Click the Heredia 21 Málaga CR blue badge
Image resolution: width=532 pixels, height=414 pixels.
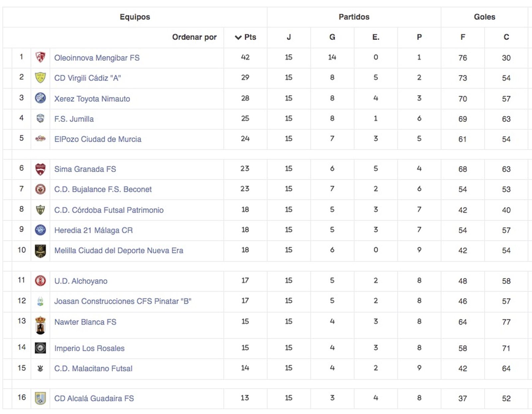point(40,230)
